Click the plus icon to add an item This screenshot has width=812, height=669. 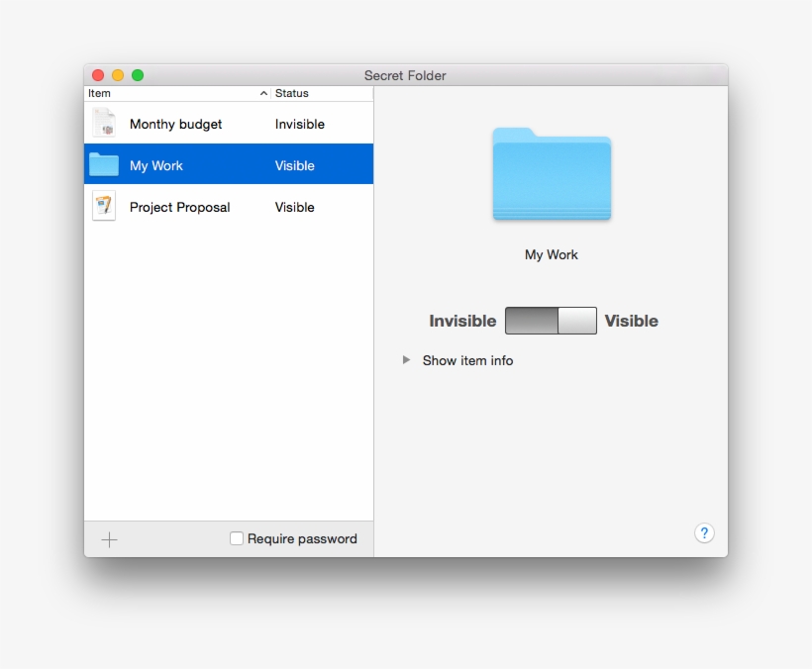pos(109,539)
